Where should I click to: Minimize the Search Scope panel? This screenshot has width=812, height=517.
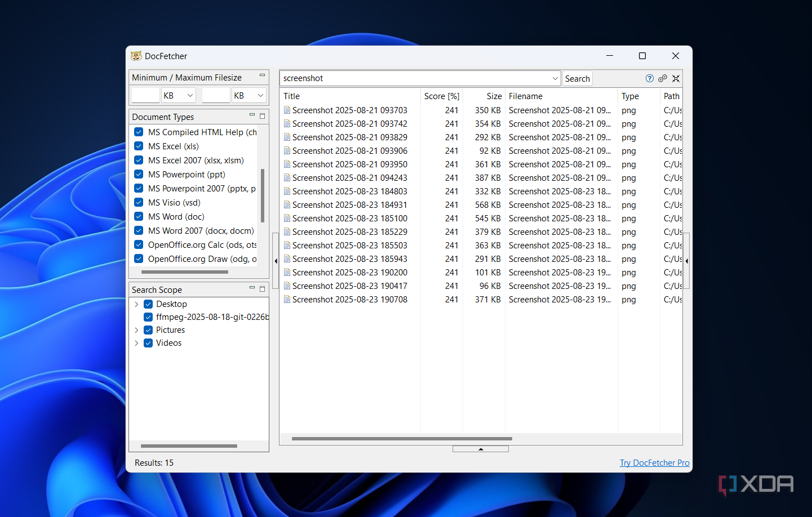(x=252, y=288)
